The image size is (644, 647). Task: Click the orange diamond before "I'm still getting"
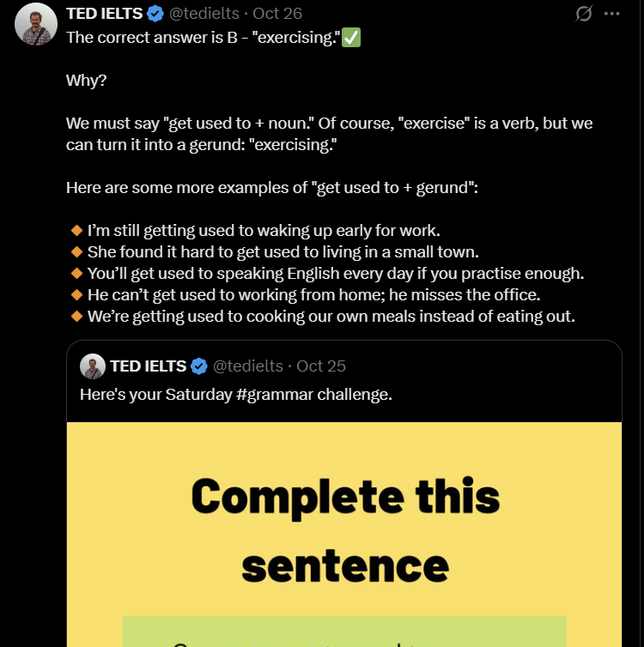[x=76, y=230]
